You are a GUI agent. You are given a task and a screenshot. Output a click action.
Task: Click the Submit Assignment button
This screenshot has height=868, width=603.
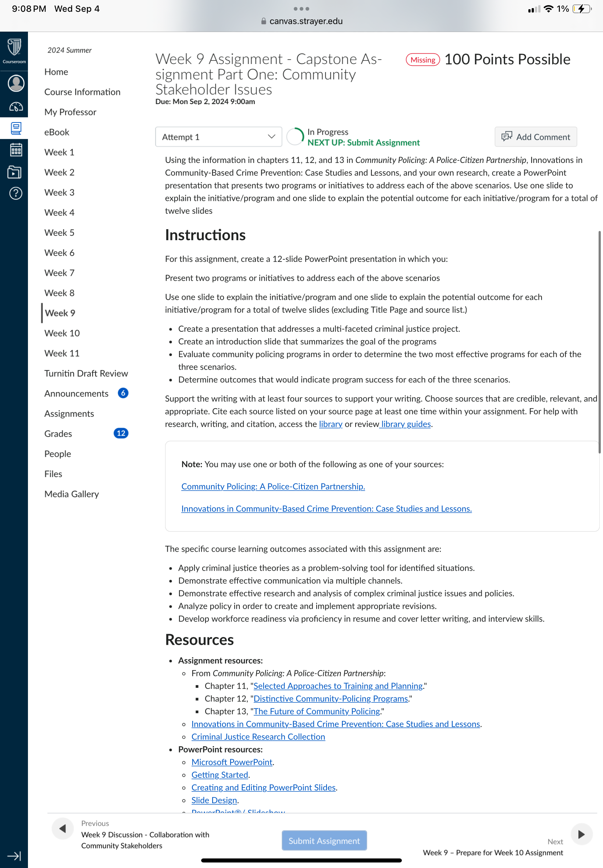[324, 840]
